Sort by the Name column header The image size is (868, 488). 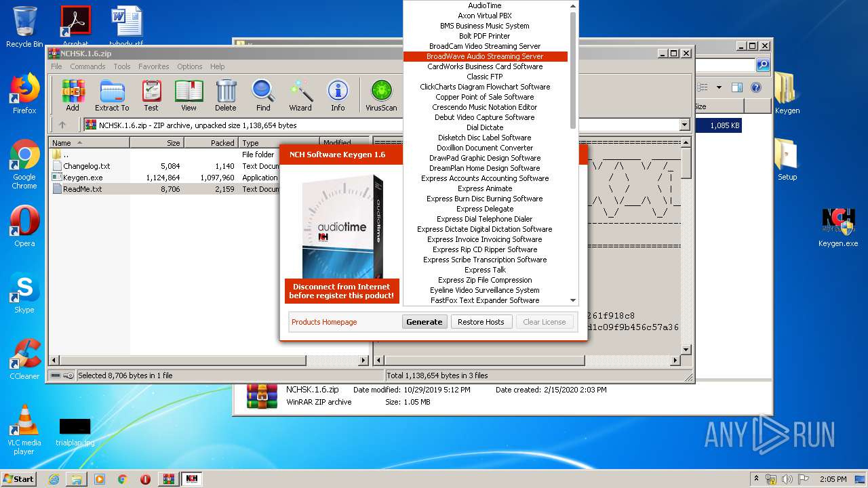click(90, 143)
